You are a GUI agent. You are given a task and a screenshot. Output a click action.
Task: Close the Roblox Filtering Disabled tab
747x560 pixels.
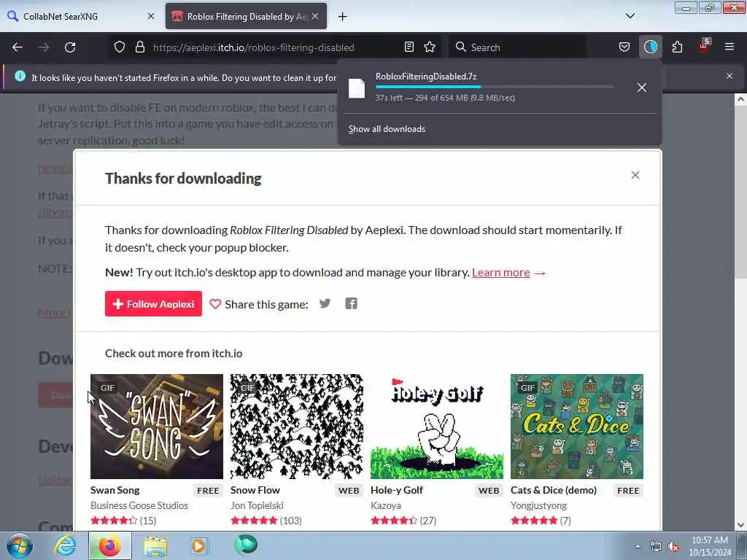(315, 16)
